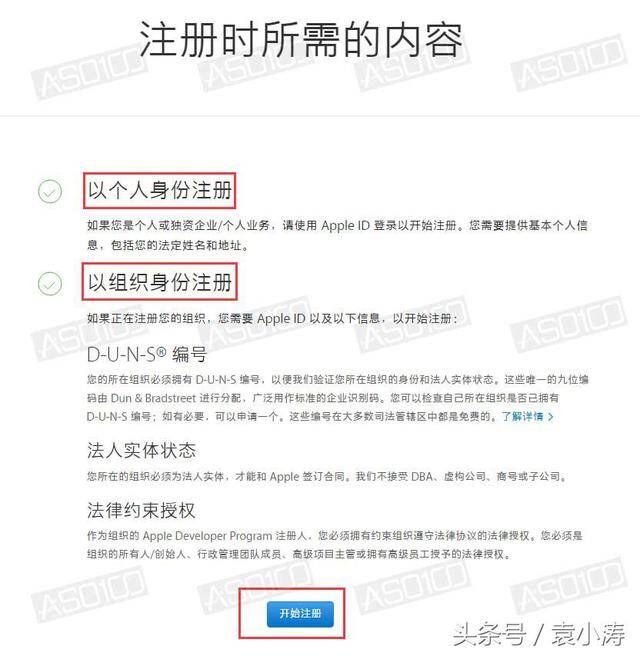Click the ® symbol in D-U-N-S heading
This screenshot has height=656, width=640.
tap(161, 354)
